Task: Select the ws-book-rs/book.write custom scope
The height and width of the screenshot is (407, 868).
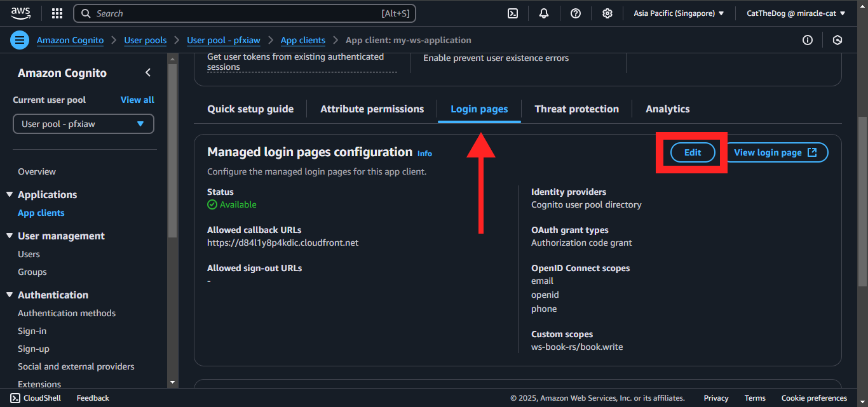Action: [577, 347]
